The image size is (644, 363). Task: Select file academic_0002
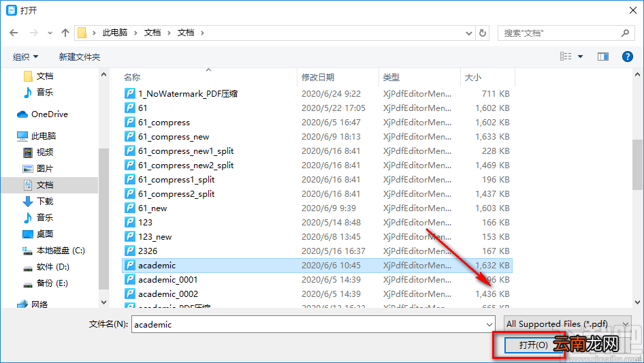click(x=168, y=294)
